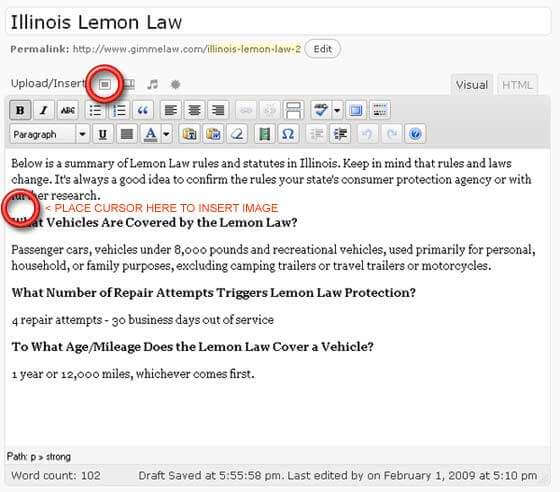Insert a custom character with Omega icon

[288, 134]
